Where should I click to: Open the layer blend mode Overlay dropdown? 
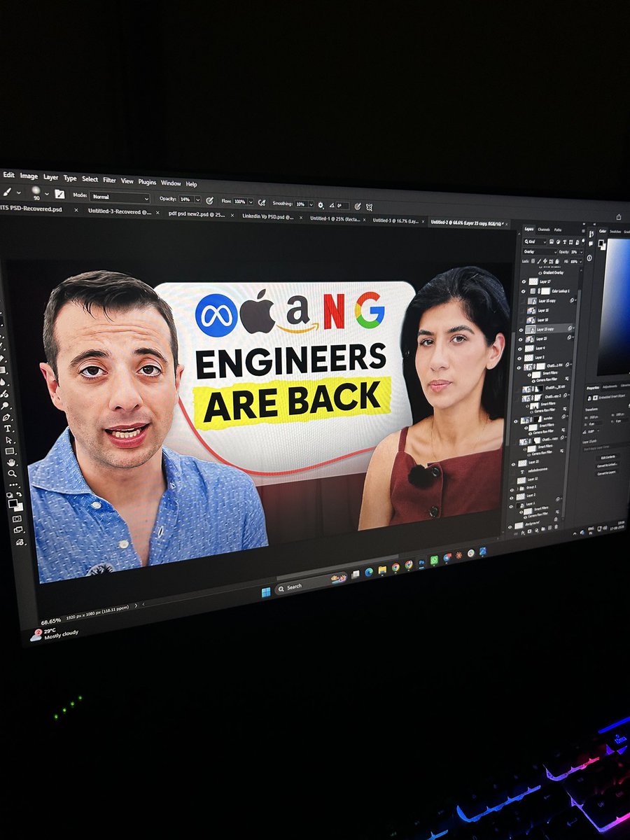[540, 252]
